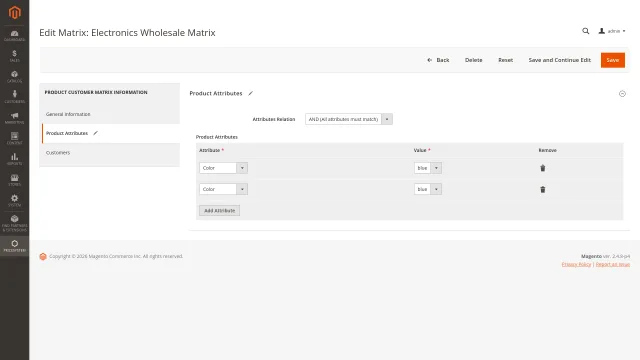Open the Privacy Policy link

(x=576, y=264)
